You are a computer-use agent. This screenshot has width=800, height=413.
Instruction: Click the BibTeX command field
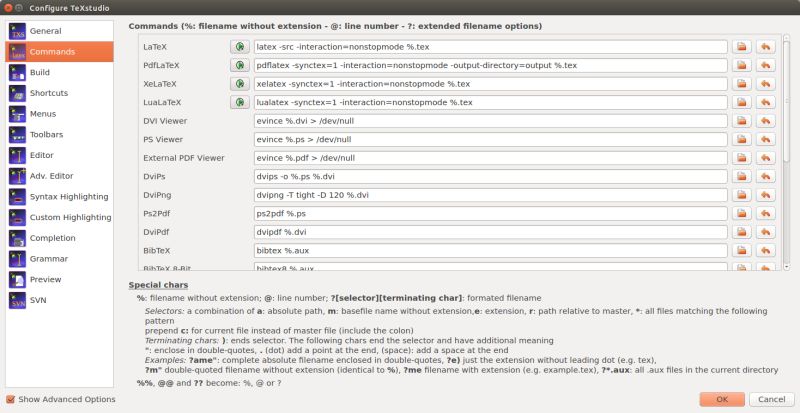(491, 251)
